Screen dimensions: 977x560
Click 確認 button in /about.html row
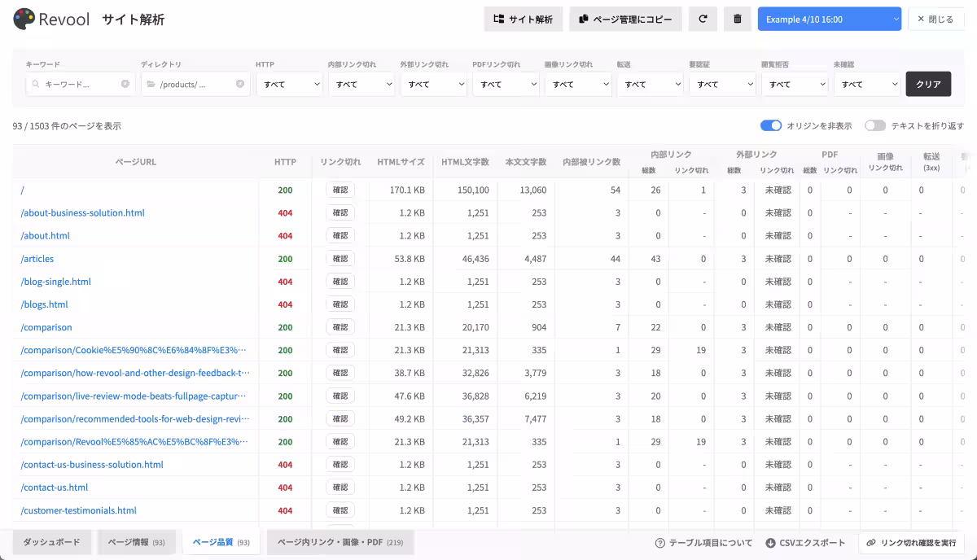[x=340, y=235]
